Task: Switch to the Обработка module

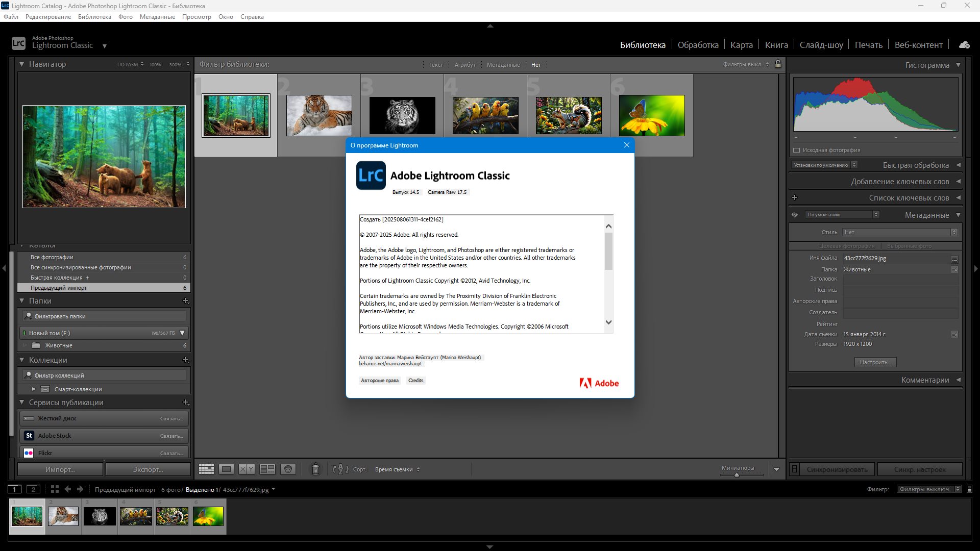Action: (698, 45)
